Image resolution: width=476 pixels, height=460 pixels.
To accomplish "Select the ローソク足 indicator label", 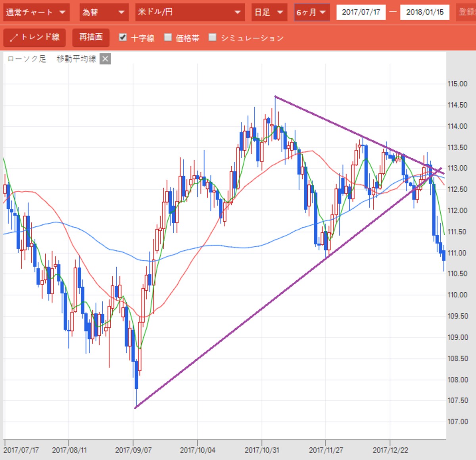I will click(x=27, y=59).
